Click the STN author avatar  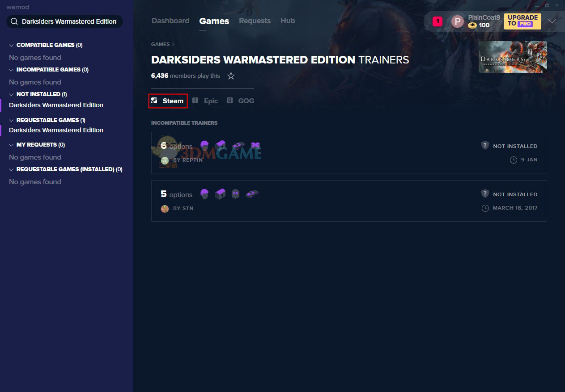[165, 208]
